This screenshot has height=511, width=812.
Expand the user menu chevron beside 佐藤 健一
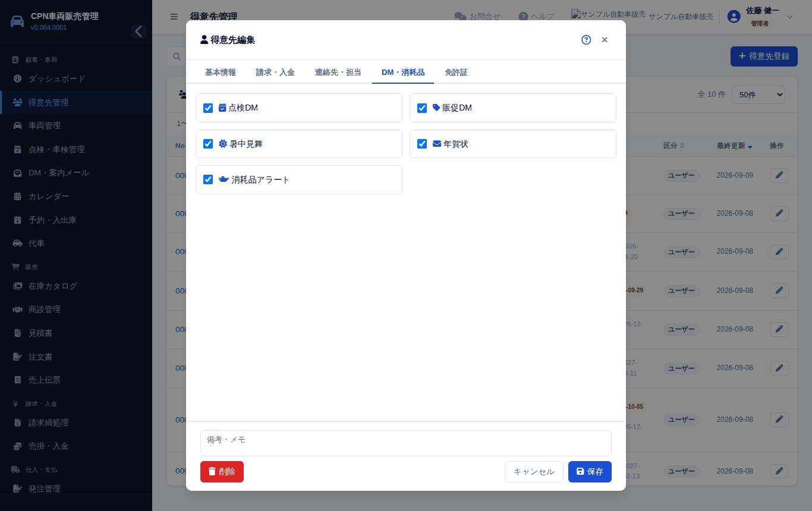coord(790,17)
